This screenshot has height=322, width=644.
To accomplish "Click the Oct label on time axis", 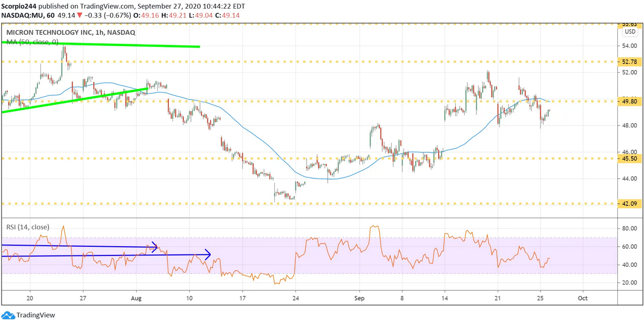I will [582, 297].
